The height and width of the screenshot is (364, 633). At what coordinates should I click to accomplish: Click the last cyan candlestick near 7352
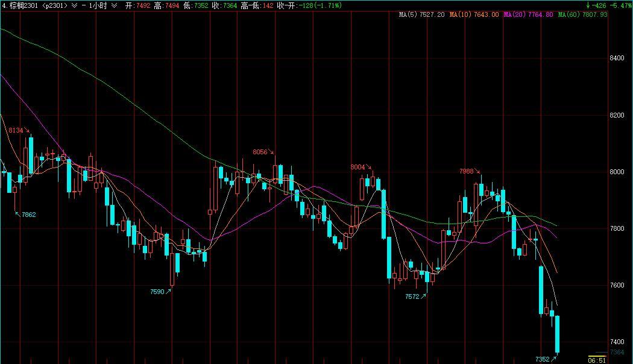coord(558,334)
